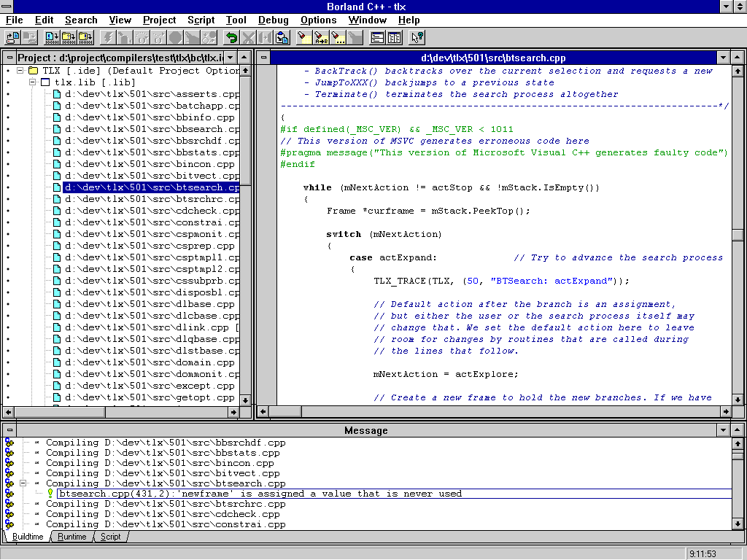Click the Open file toolbar icon
The image size is (747, 560).
pyautogui.click(x=13, y=38)
